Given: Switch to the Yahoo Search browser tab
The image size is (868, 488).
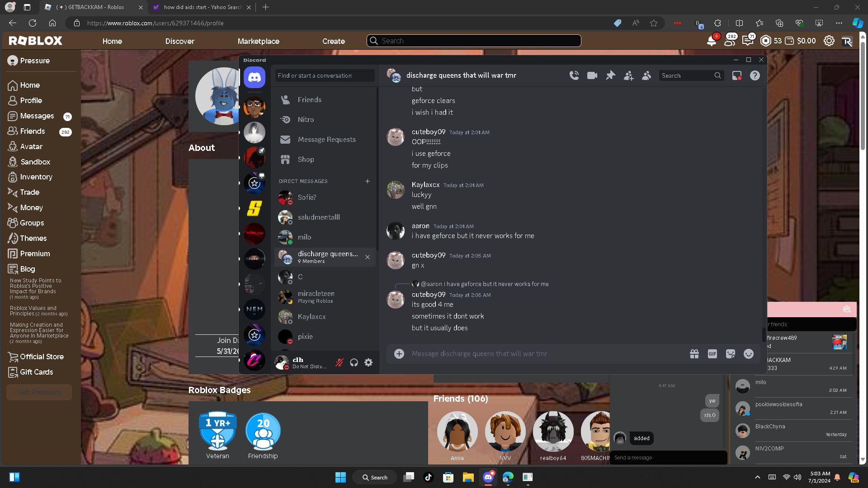Looking at the screenshot, I should pyautogui.click(x=202, y=7).
